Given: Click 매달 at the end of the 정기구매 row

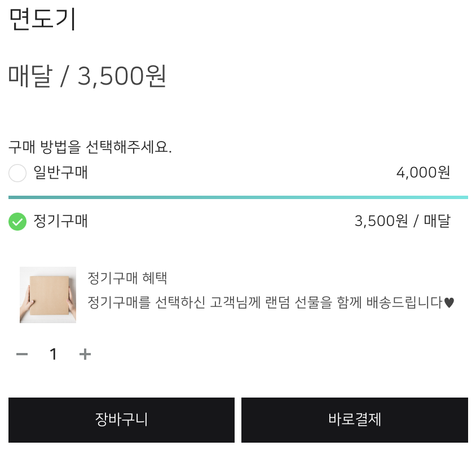Looking at the screenshot, I should pos(437,221).
